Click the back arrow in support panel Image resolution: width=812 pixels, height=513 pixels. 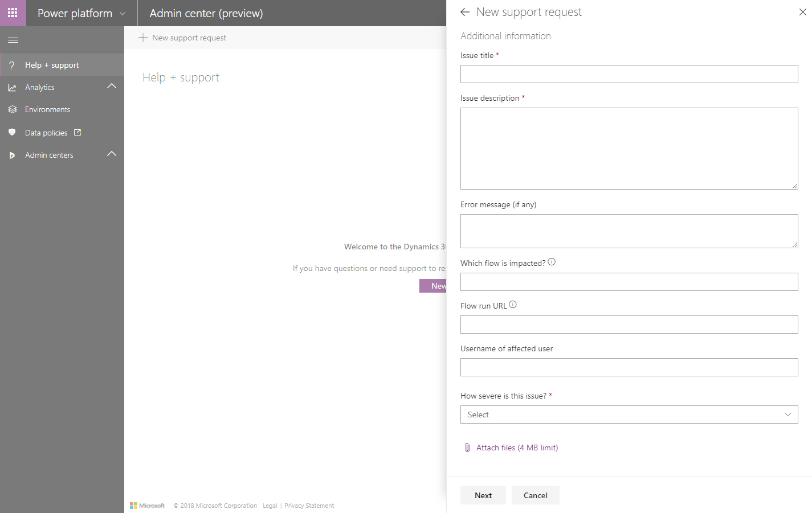tap(465, 12)
